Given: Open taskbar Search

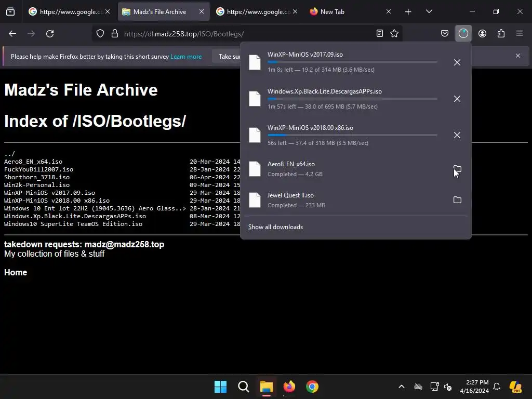Looking at the screenshot, I should [244, 387].
